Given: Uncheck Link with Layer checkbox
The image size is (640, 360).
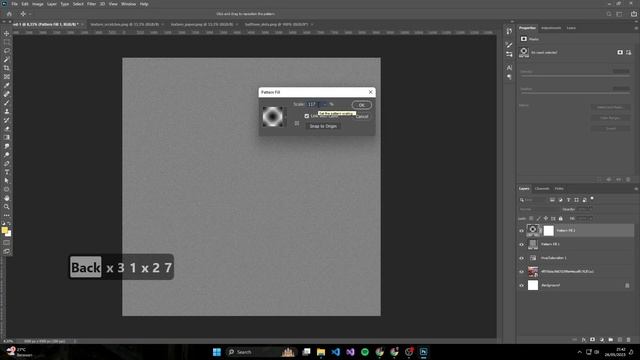Looking at the screenshot, I should click(307, 116).
